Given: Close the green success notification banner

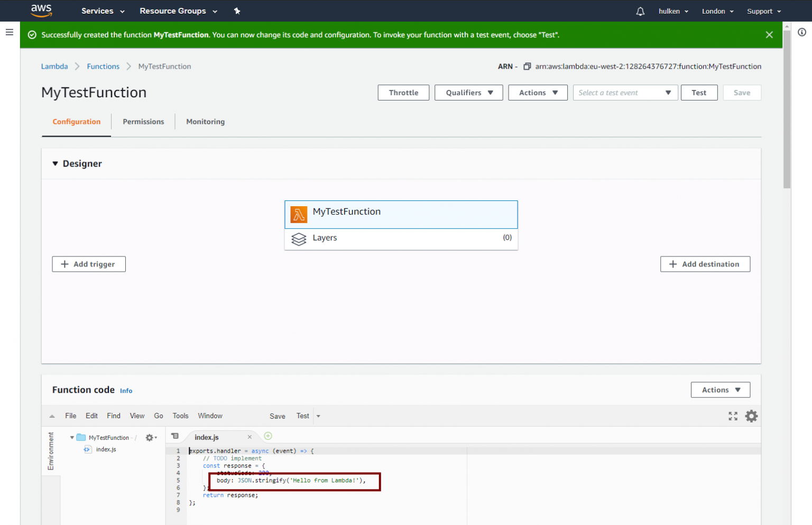Looking at the screenshot, I should [769, 34].
